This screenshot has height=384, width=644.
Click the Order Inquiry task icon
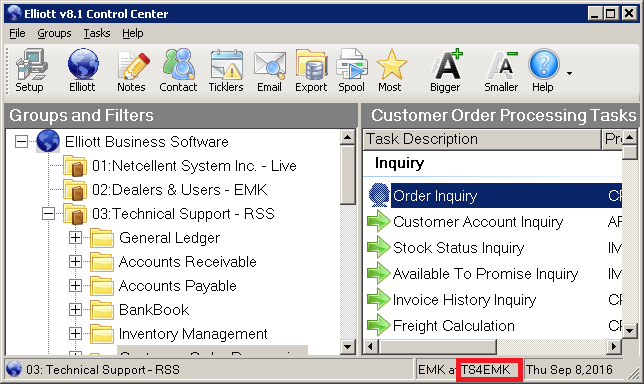[x=379, y=195]
